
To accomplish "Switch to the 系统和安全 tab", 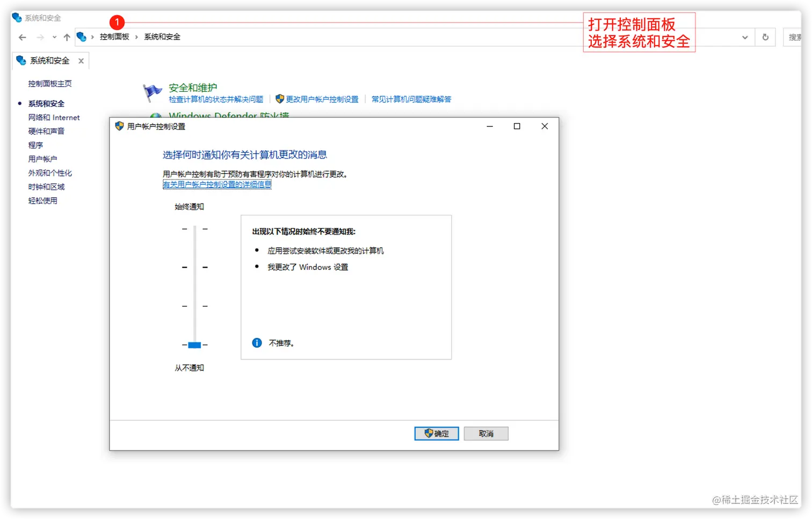I will coord(48,60).
